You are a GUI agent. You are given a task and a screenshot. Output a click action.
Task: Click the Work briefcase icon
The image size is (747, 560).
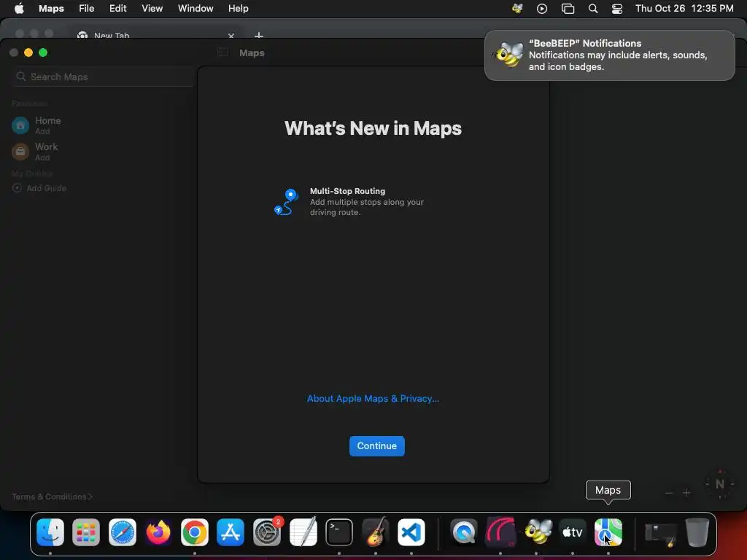tap(20, 152)
